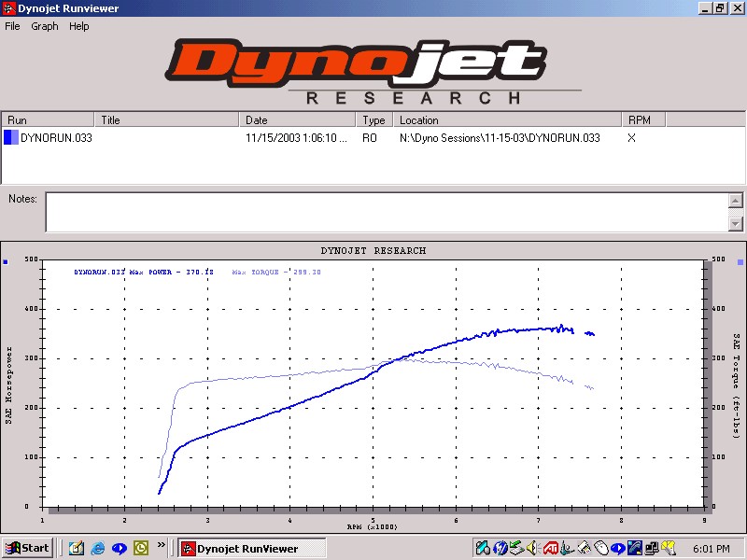Sort the list by Date column
This screenshot has width=747, height=560.
coord(297,120)
